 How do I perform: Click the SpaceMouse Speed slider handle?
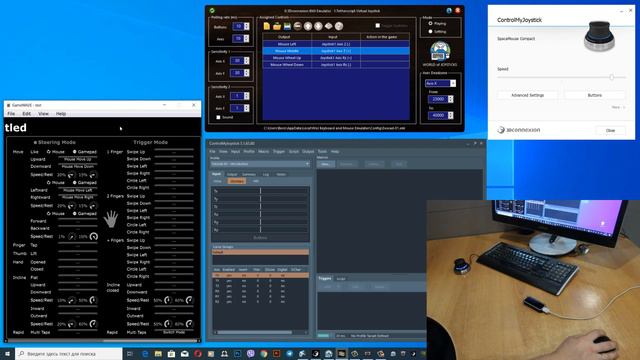pos(611,77)
